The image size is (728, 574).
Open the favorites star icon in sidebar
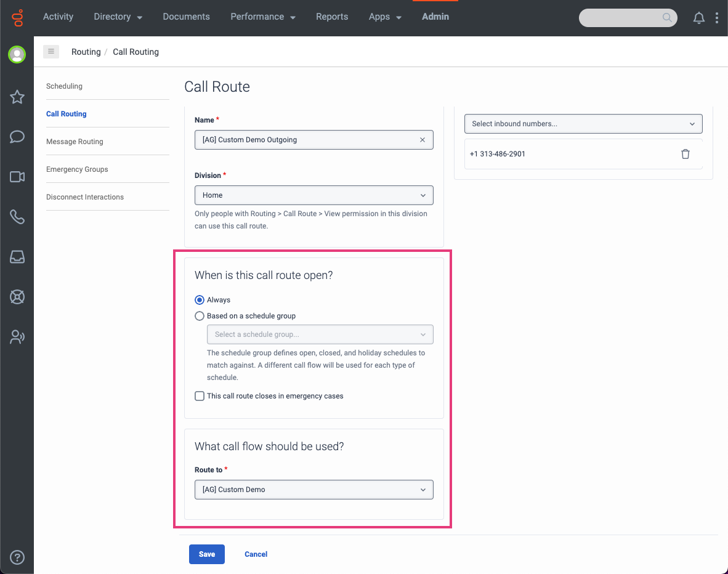click(17, 97)
